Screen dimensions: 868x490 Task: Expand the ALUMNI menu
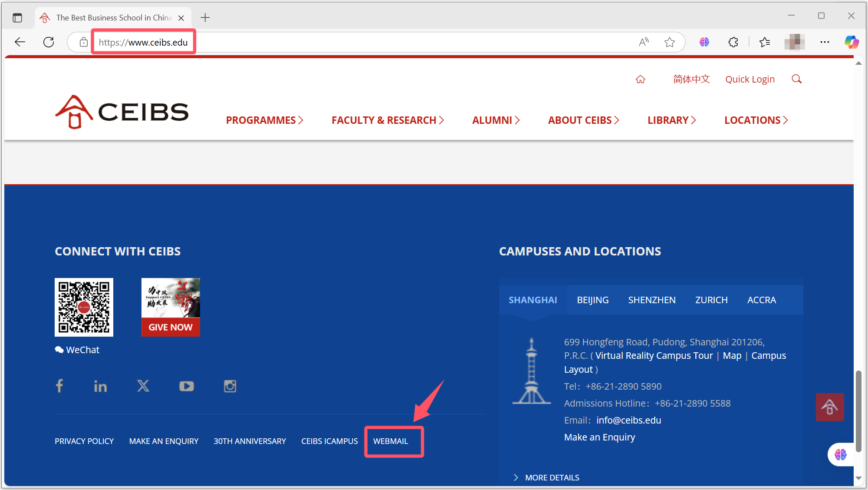[x=496, y=120]
